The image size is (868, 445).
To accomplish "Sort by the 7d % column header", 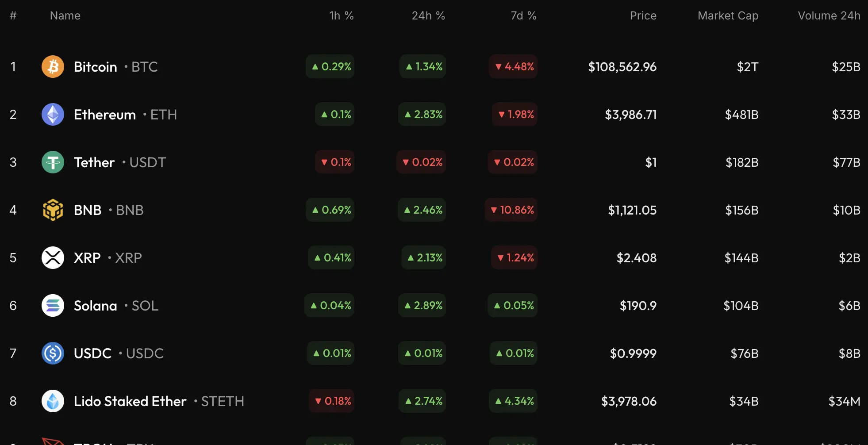I will 523,16.
